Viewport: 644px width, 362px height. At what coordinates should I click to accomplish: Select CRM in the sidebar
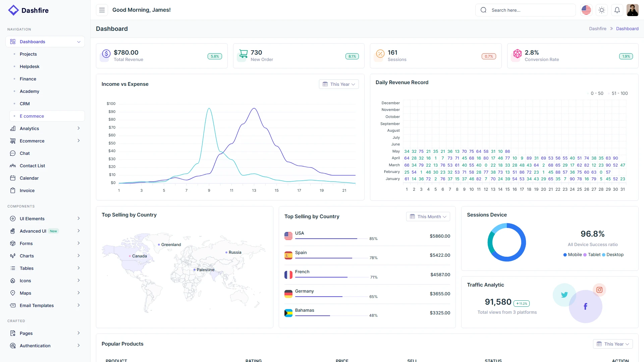pos(25,104)
